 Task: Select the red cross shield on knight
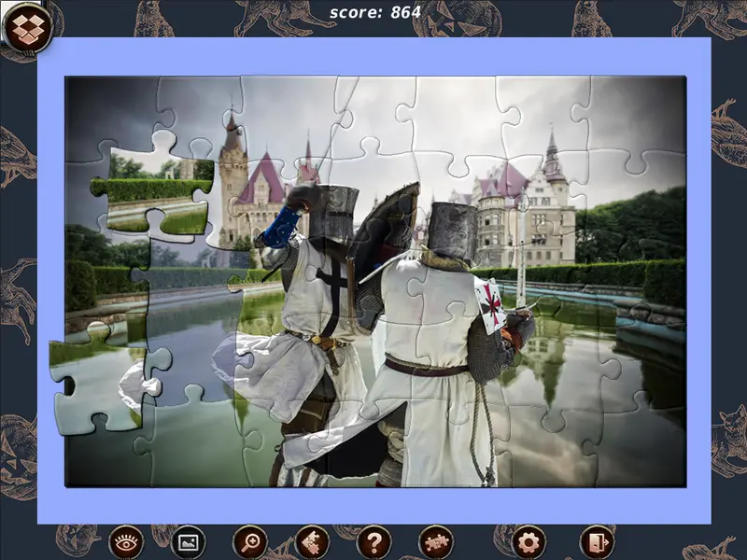pos(490,304)
